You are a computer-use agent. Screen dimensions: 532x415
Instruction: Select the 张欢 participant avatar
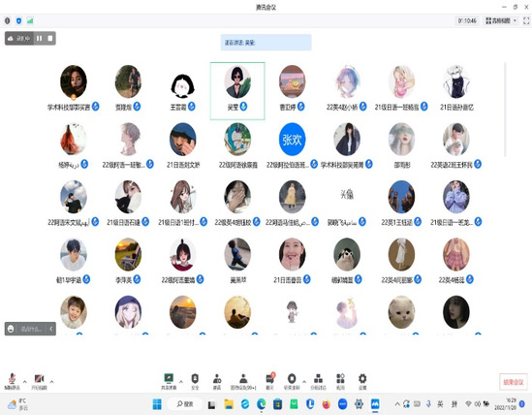click(292, 140)
